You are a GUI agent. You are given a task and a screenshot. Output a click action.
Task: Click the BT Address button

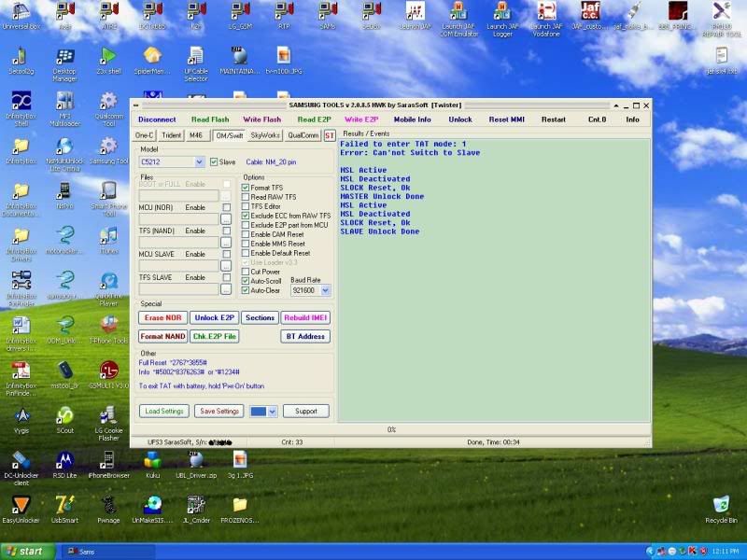point(305,336)
